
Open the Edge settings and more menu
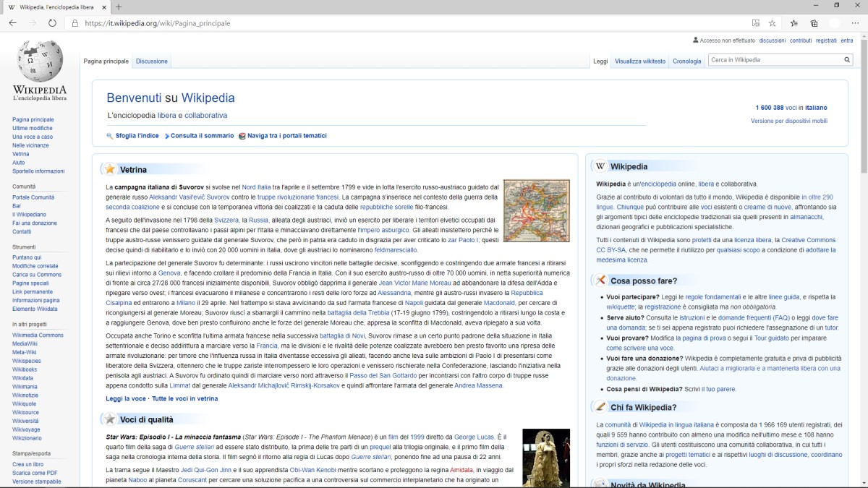(855, 23)
